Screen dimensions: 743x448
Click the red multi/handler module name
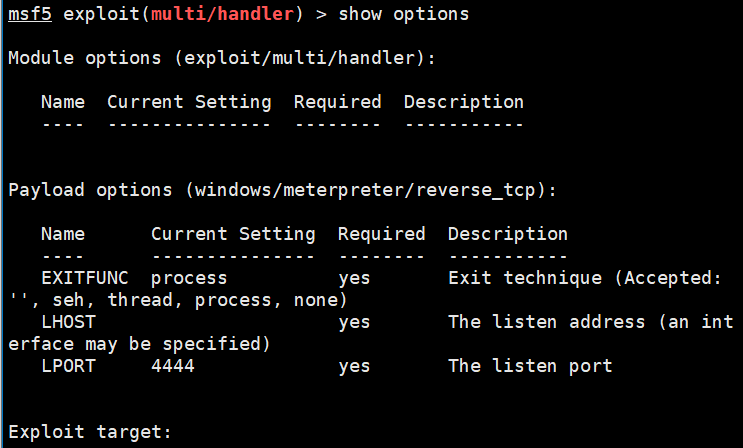pos(222,14)
